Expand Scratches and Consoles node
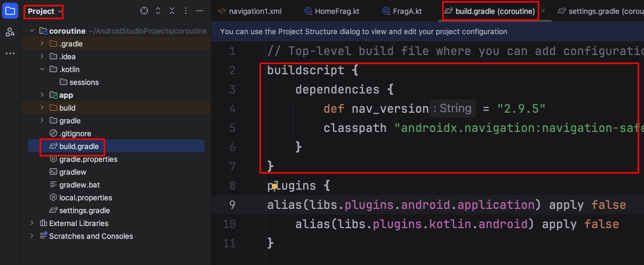This screenshot has height=265, width=644. [32, 236]
